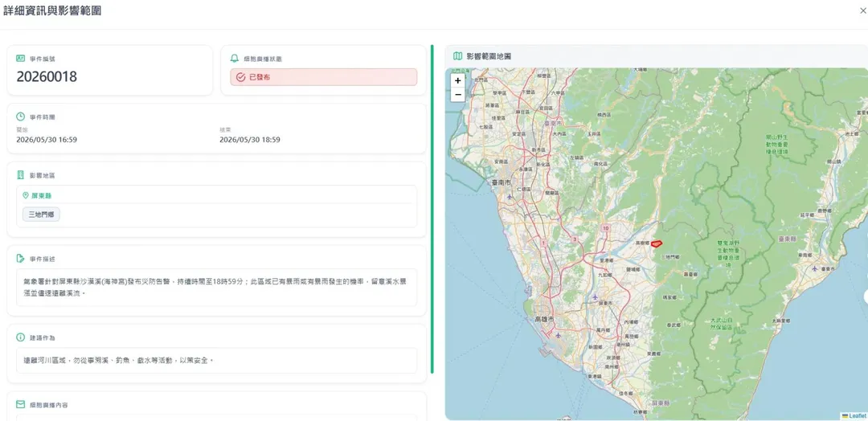This screenshot has width=868, height=421.
Task: Click the location pin icon beside 屏東縣
Action: [26, 196]
